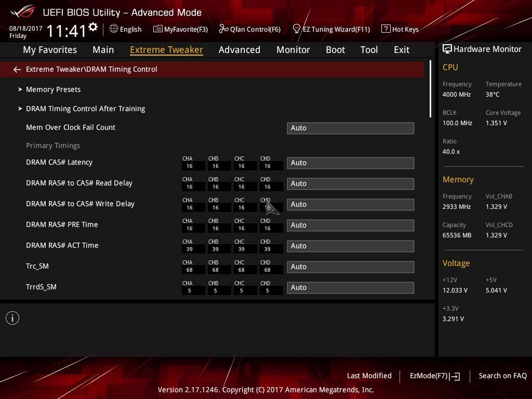Viewport: 532px width, 399px height.
Task: Click the settings list scrollbar
Action: pyautogui.click(x=430, y=89)
